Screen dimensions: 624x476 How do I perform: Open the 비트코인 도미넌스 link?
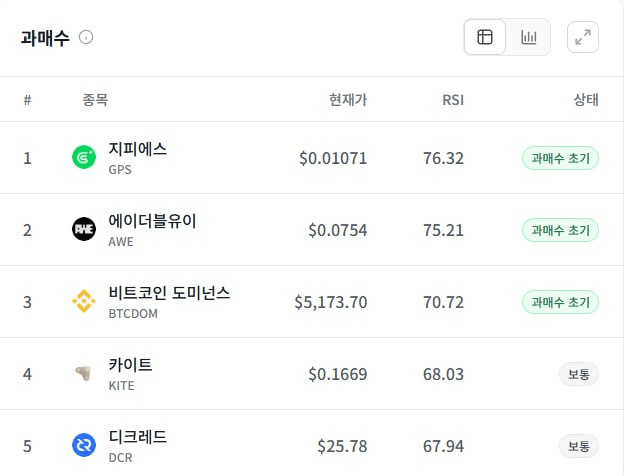click(169, 293)
